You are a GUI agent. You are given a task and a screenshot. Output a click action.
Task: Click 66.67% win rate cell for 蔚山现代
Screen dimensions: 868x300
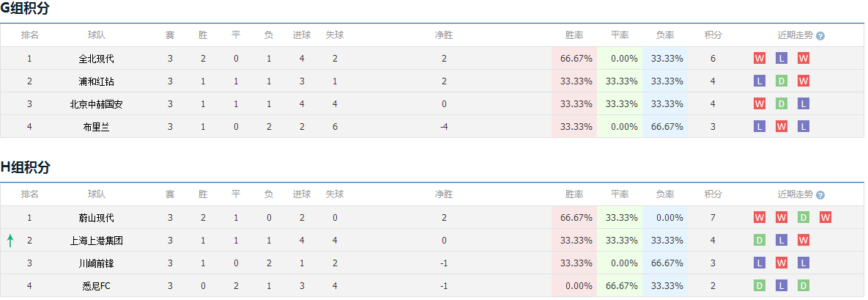click(x=574, y=217)
